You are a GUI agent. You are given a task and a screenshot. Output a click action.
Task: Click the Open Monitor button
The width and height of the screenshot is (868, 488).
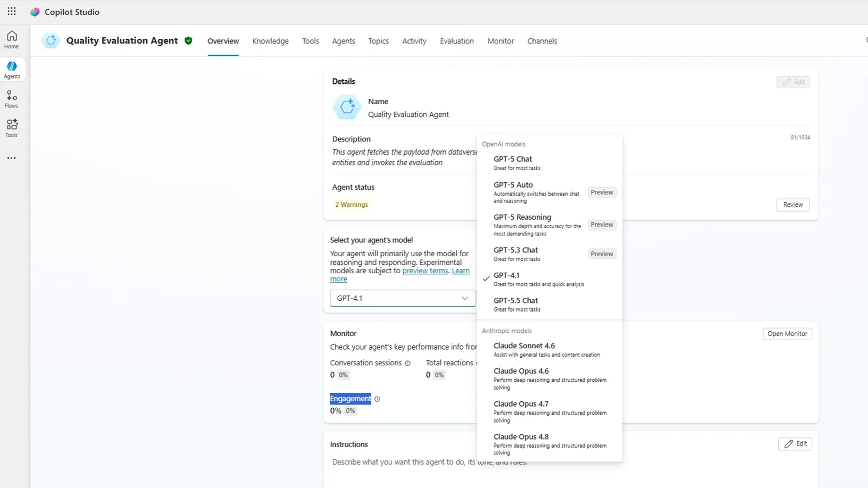click(x=787, y=334)
